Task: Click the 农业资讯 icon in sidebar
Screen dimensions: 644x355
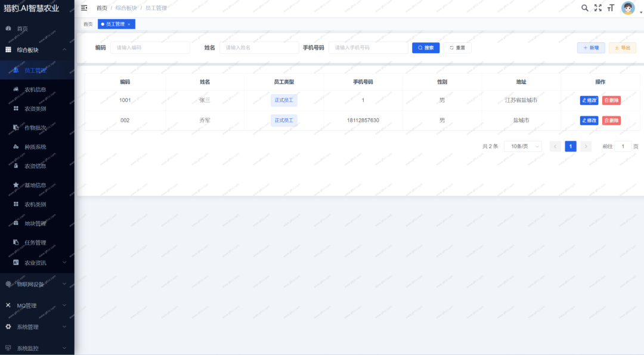Action: tap(16, 263)
